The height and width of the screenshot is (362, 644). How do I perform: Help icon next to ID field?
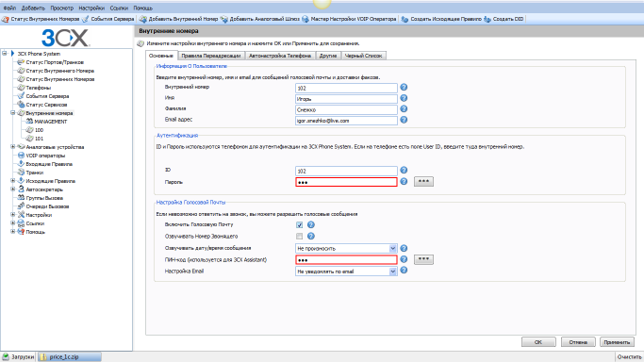click(404, 170)
